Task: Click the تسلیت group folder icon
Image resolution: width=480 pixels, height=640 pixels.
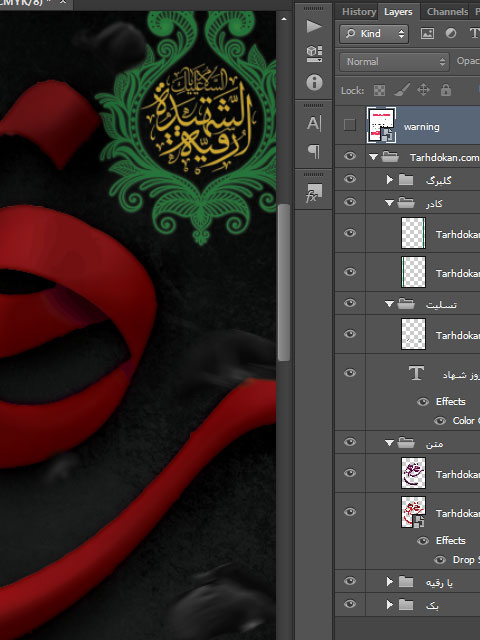Action: point(406,304)
